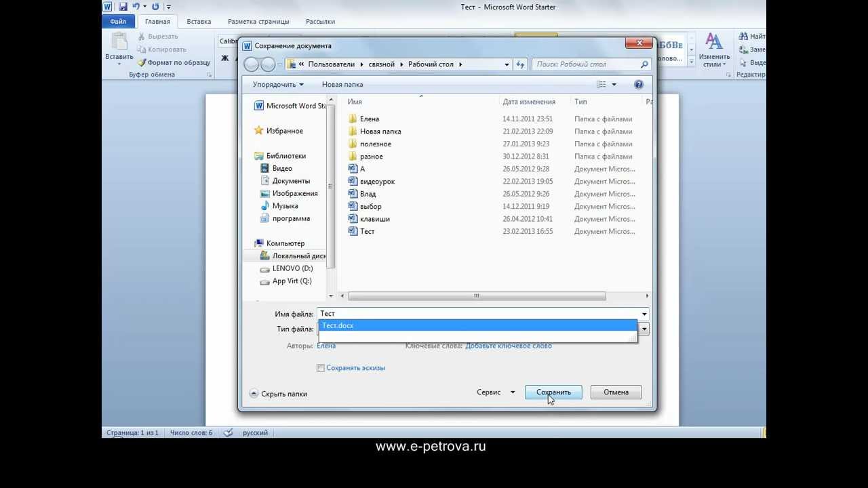Choose the Тест.docx suggestion

[478, 326]
